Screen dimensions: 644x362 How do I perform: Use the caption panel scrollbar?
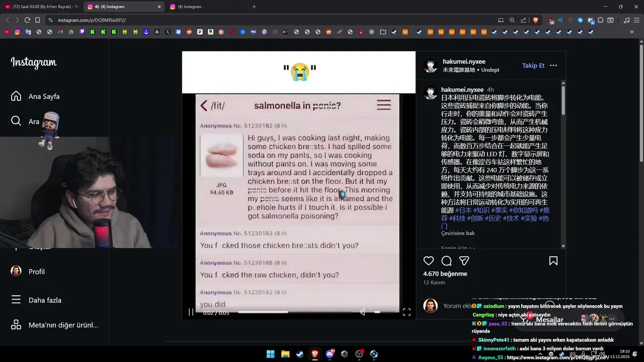tap(563, 100)
